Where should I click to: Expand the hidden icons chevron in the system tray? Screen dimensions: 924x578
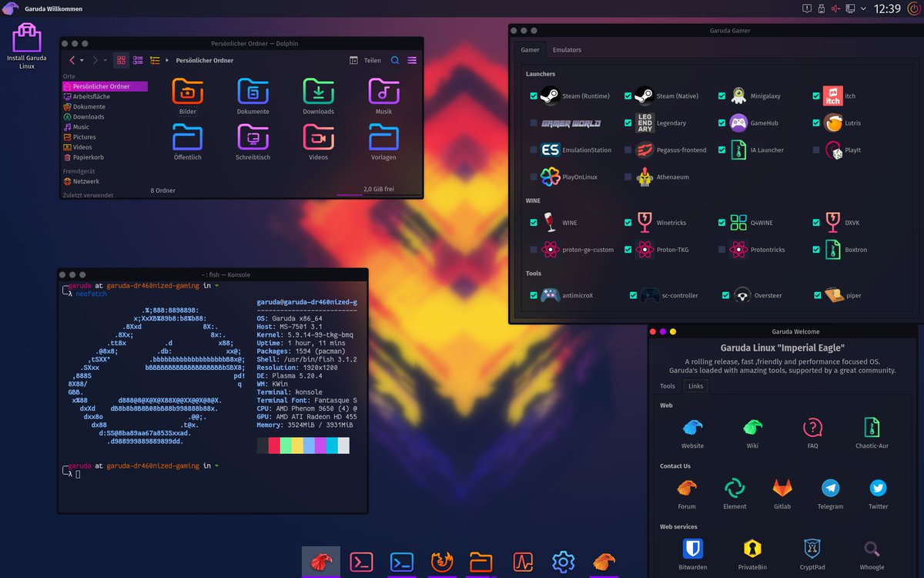(x=862, y=8)
